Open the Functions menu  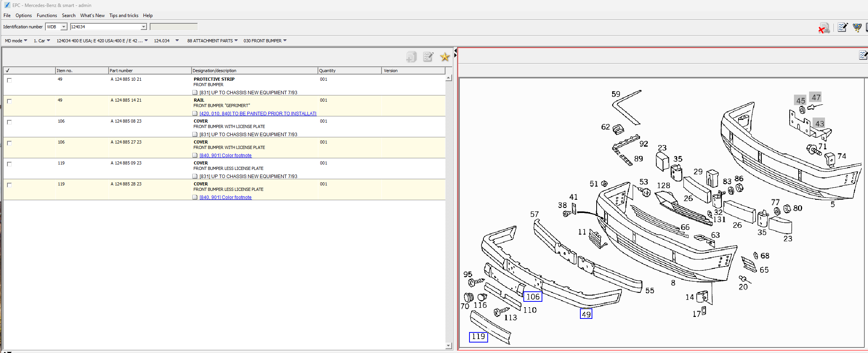[x=47, y=16]
